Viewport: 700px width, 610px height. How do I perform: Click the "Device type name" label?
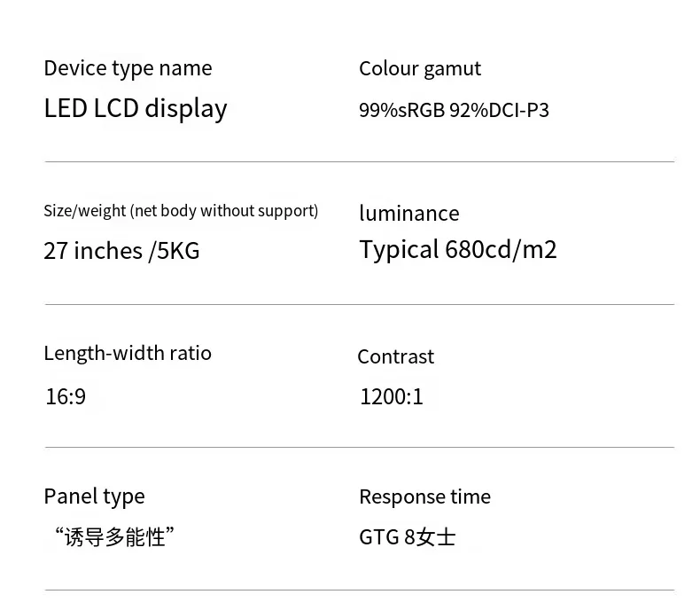(x=128, y=68)
